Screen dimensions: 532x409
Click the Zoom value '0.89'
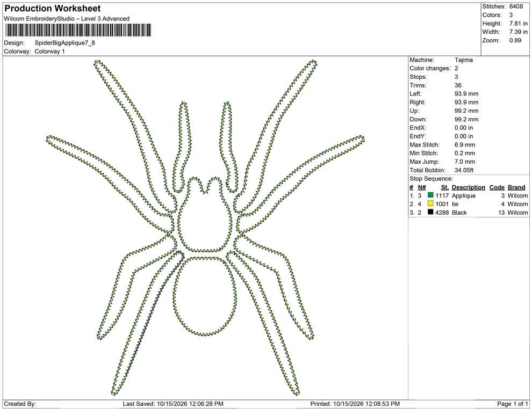pos(515,40)
